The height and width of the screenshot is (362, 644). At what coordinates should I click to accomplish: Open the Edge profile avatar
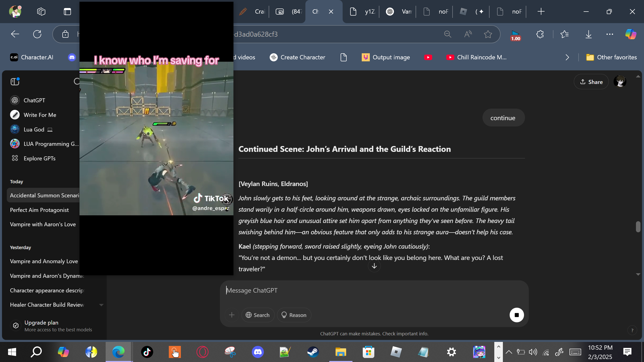click(x=15, y=12)
